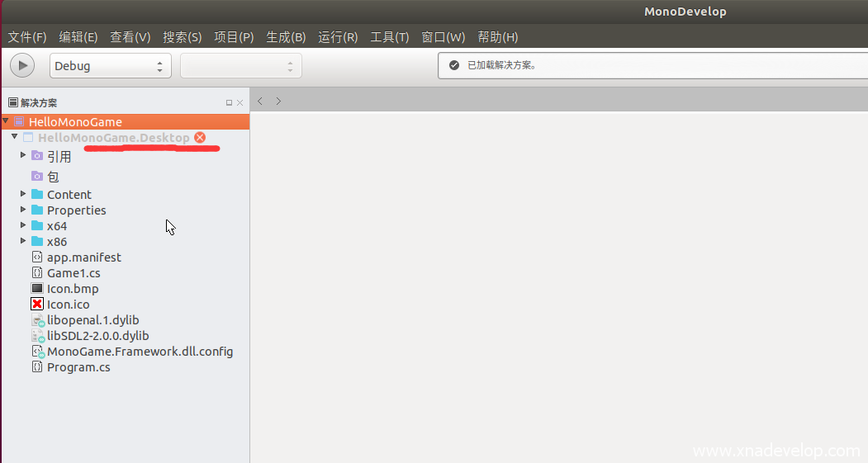
Task: Select Game1.cs in the solution tree
Action: 74,273
